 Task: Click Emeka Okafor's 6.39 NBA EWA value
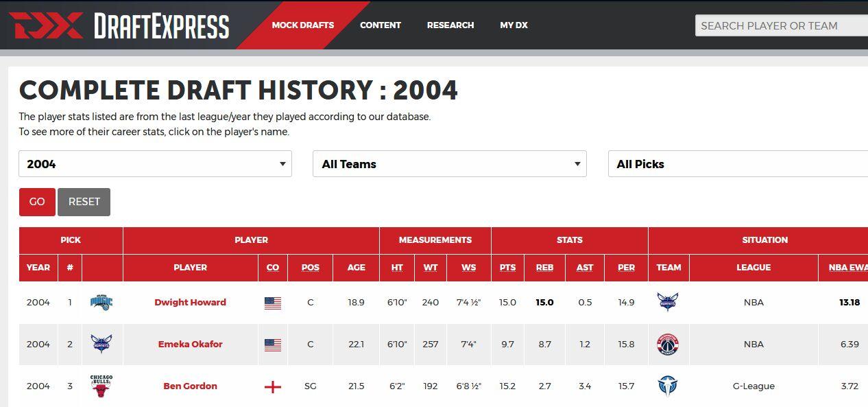(849, 345)
